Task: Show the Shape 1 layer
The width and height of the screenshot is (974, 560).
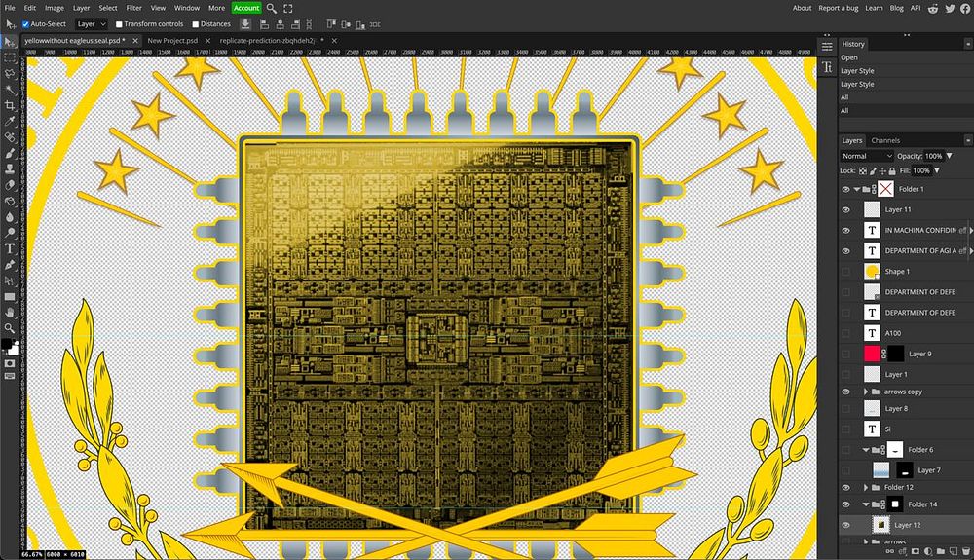Action: pyautogui.click(x=845, y=272)
